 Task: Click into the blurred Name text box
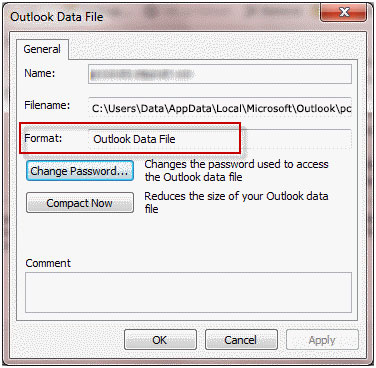click(x=220, y=74)
